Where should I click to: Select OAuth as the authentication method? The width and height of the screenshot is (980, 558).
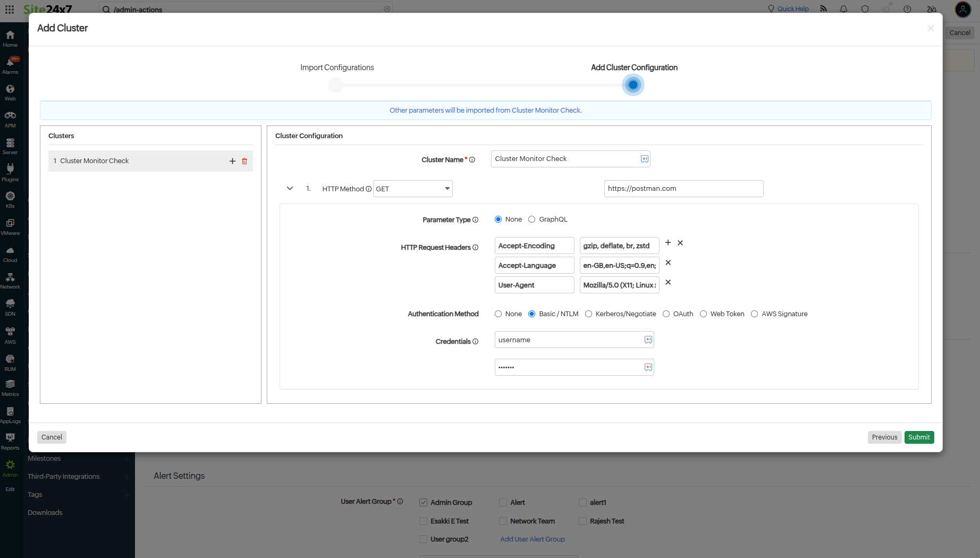[666, 314]
